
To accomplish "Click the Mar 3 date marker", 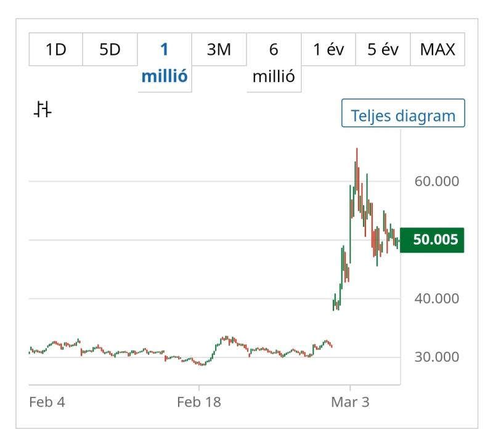I will [x=350, y=402].
